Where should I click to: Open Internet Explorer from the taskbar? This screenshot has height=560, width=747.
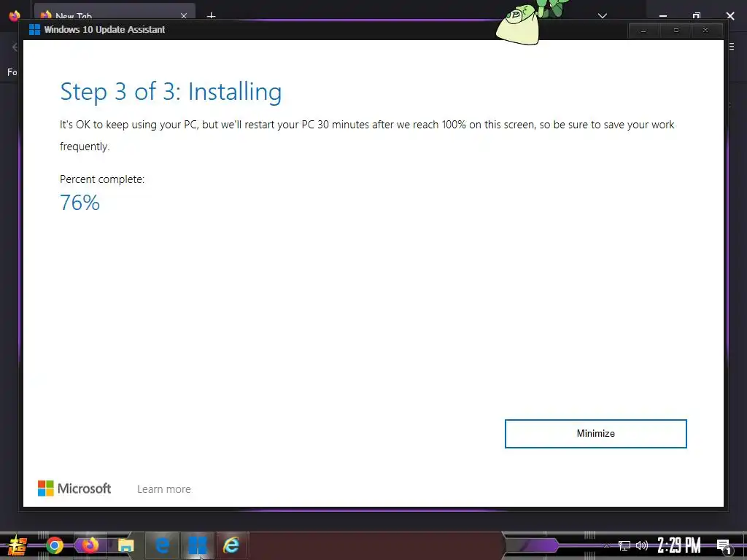231,545
